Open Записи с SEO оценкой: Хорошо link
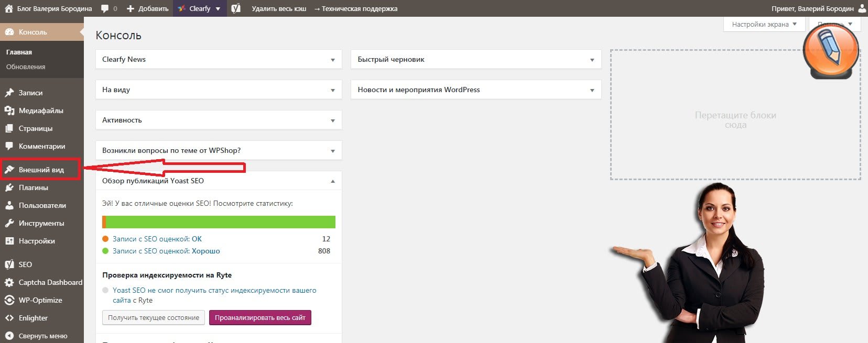 (166, 251)
